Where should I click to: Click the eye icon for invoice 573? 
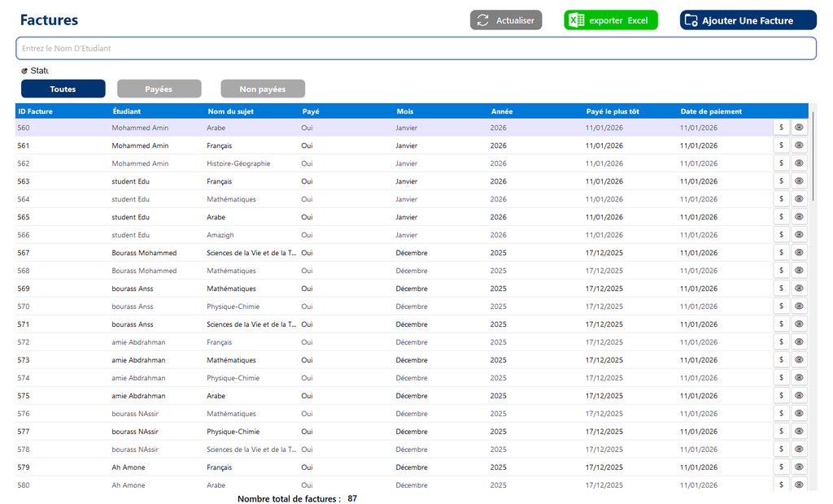click(x=799, y=360)
